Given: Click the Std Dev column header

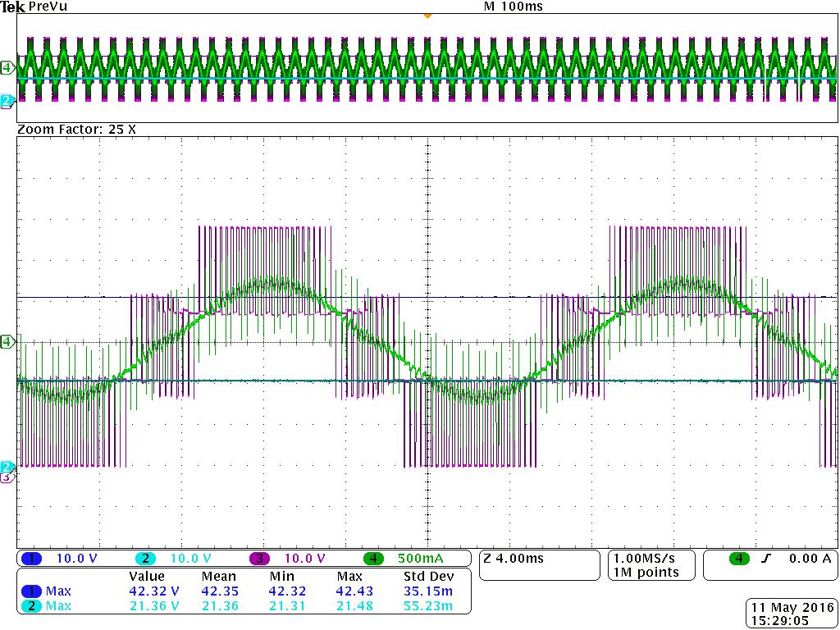Looking at the screenshot, I should coord(428,577).
